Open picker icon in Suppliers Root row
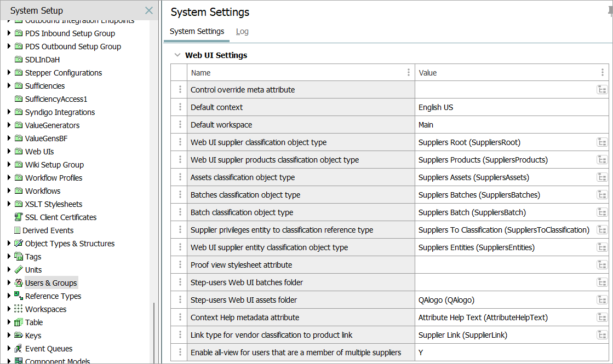The image size is (613, 364). click(602, 142)
